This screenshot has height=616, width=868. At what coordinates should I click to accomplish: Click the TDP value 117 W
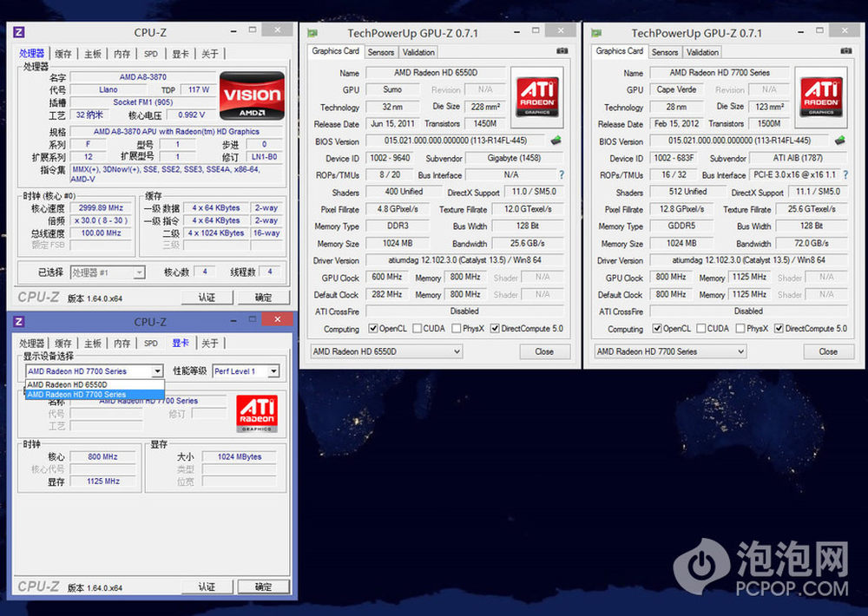coord(199,89)
